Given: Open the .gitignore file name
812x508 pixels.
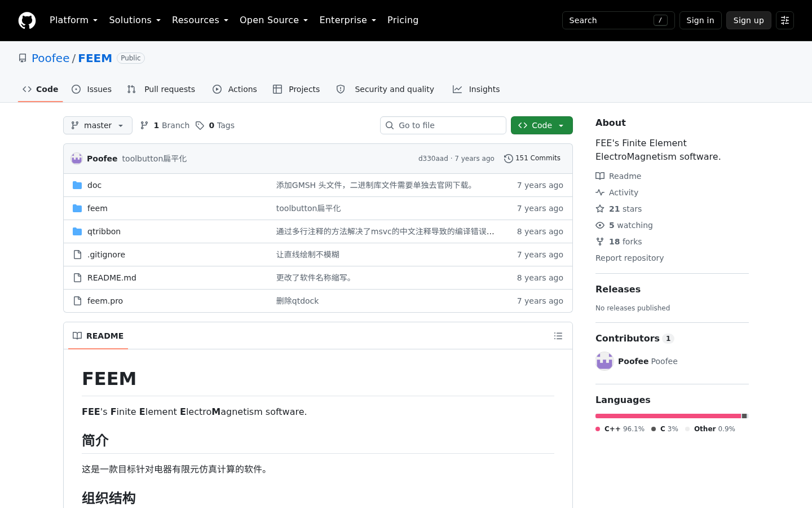Looking at the screenshot, I should tap(106, 255).
